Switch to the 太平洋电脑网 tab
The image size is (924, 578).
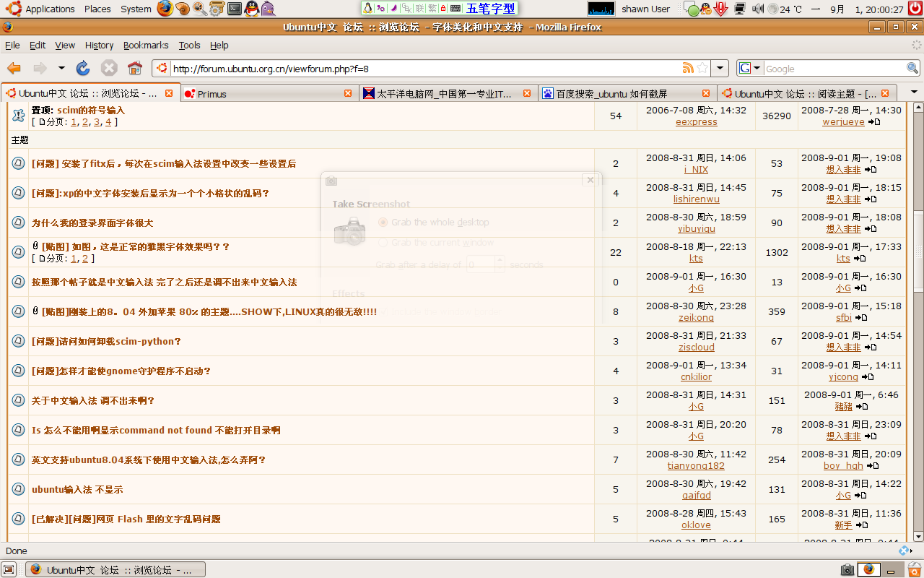448,93
